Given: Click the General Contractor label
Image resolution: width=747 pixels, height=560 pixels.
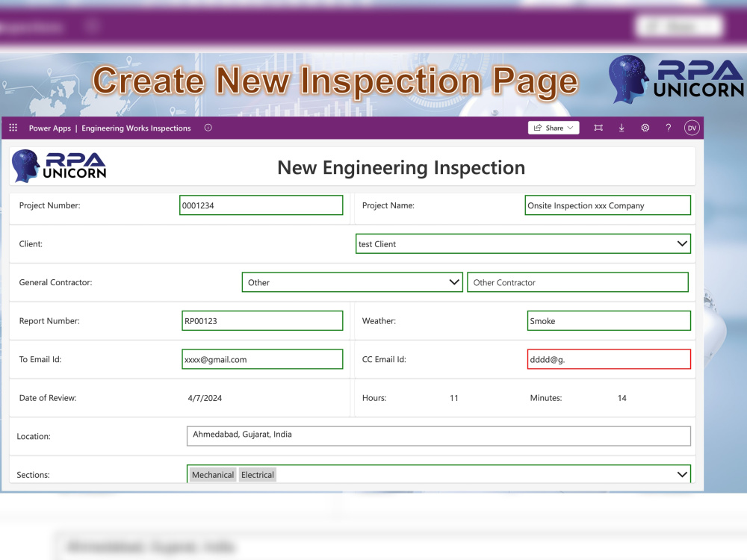Looking at the screenshot, I should (x=55, y=282).
